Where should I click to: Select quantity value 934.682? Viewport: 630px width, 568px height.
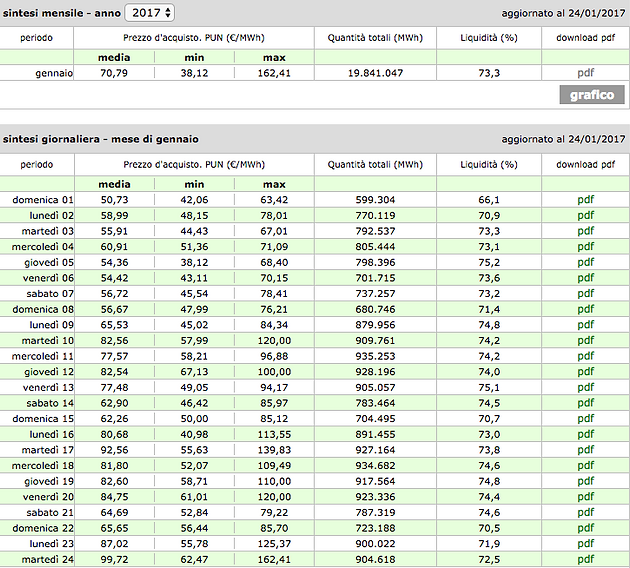point(375,466)
